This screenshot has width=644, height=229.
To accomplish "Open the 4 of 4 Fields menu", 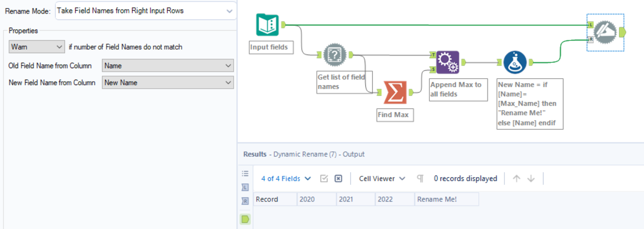I will coord(286,178).
